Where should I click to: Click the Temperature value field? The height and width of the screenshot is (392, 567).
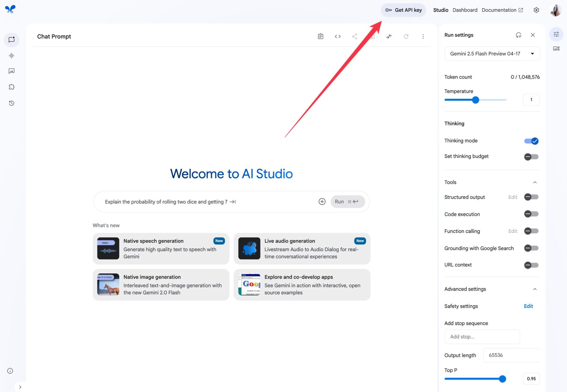point(531,100)
